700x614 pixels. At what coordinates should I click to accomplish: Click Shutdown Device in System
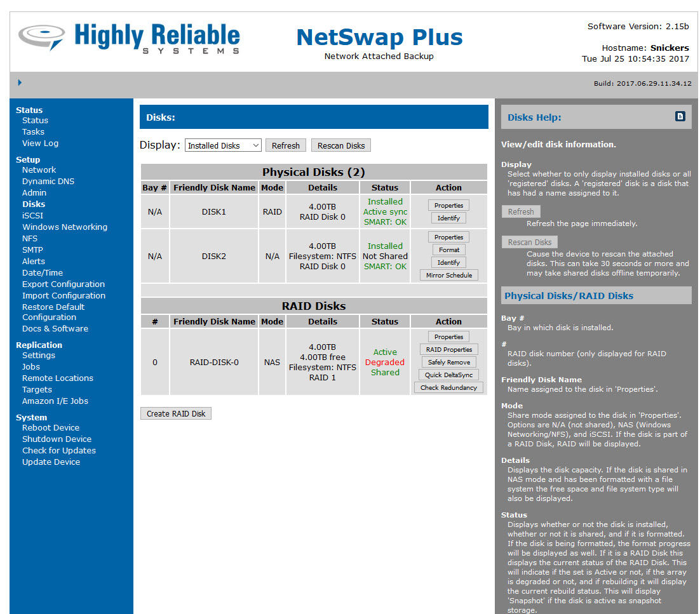click(57, 439)
